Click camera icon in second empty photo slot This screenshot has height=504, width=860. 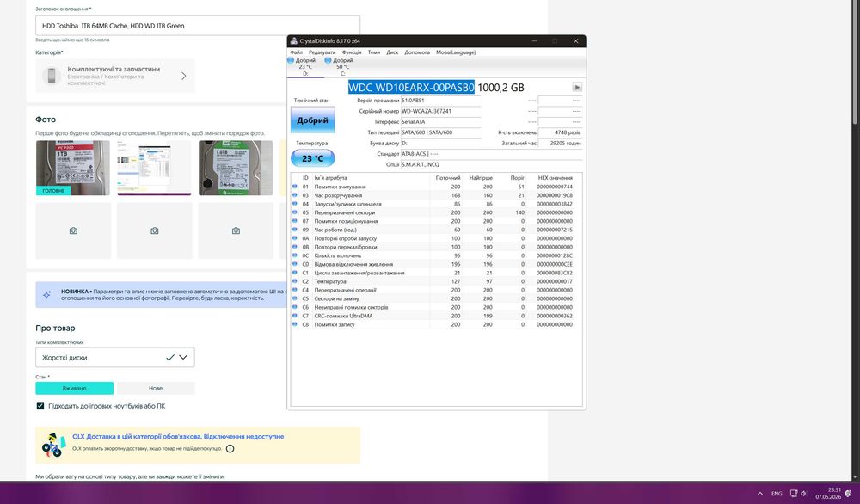155,230
